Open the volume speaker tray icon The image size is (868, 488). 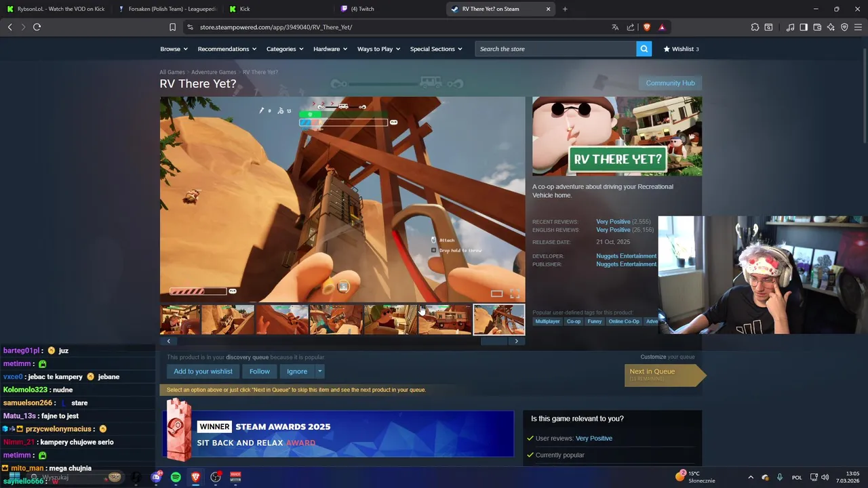pos(825,477)
